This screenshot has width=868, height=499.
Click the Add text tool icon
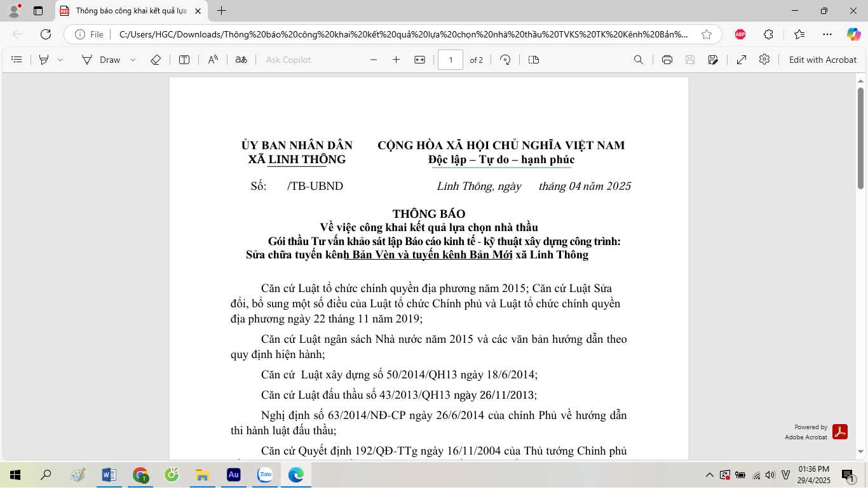184,60
